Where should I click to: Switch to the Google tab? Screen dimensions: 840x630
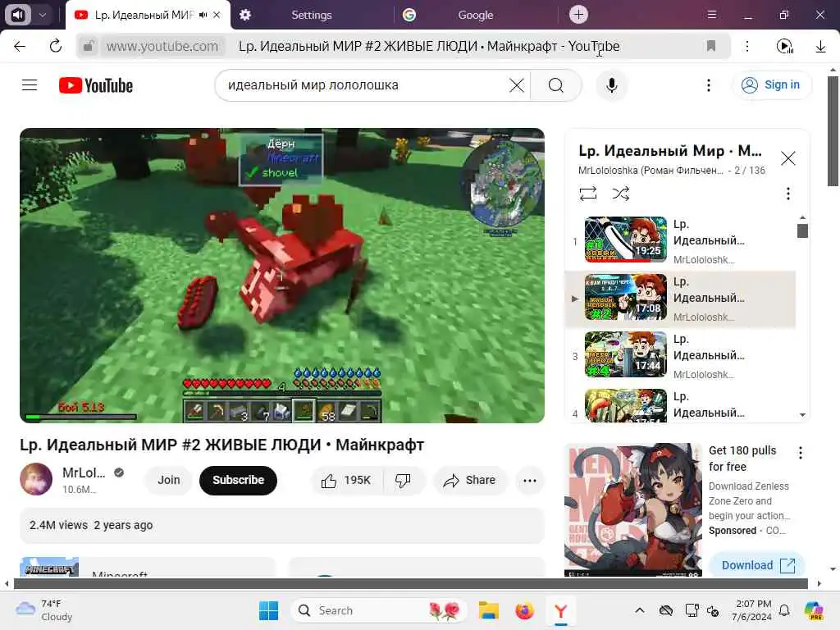tap(475, 15)
